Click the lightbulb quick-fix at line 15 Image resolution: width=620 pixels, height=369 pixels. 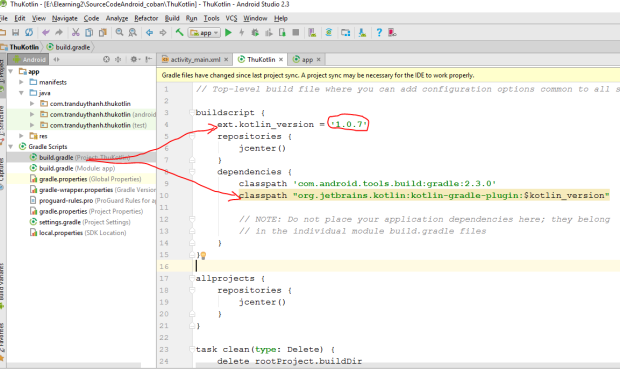coord(203,255)
